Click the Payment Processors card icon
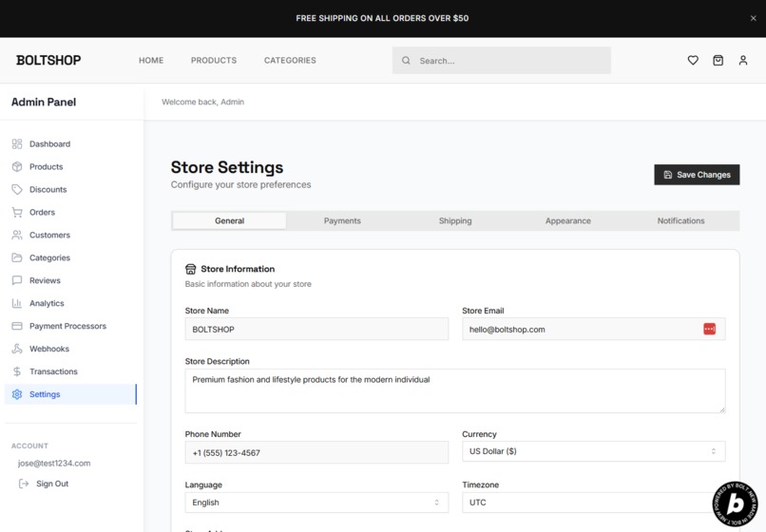766x532 pixels. coord(17,326)
